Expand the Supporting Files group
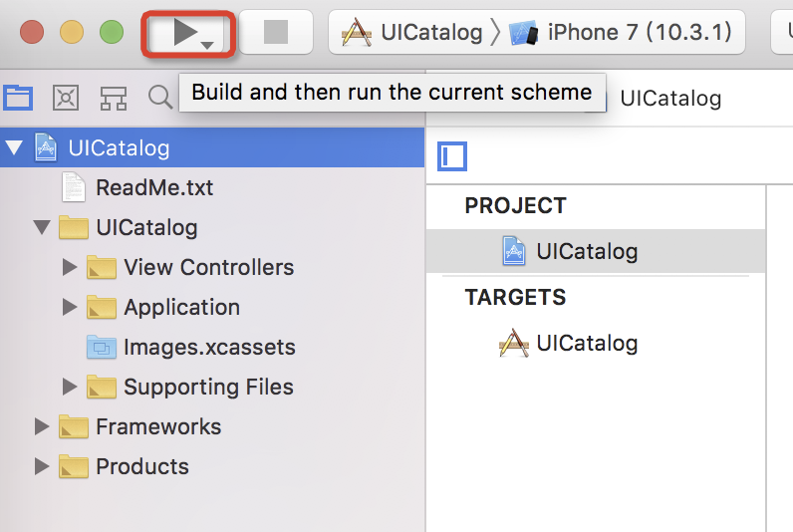Viewport: 793px width, 532px height. coord(70,387)
